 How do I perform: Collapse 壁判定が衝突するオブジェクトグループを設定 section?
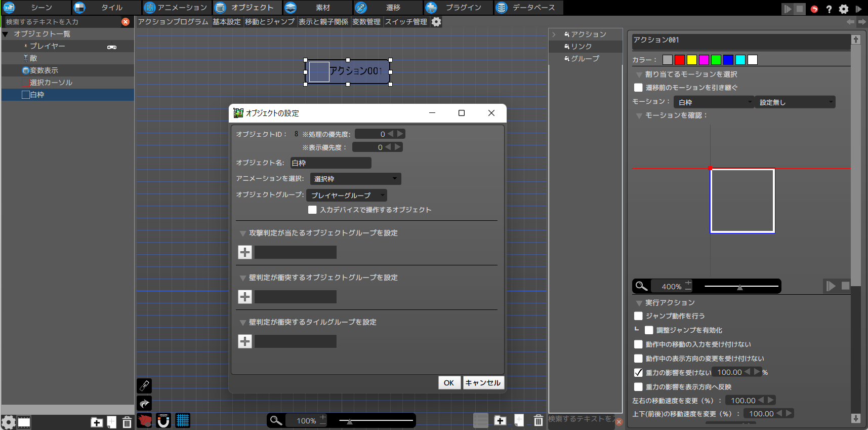coord(243,278)
